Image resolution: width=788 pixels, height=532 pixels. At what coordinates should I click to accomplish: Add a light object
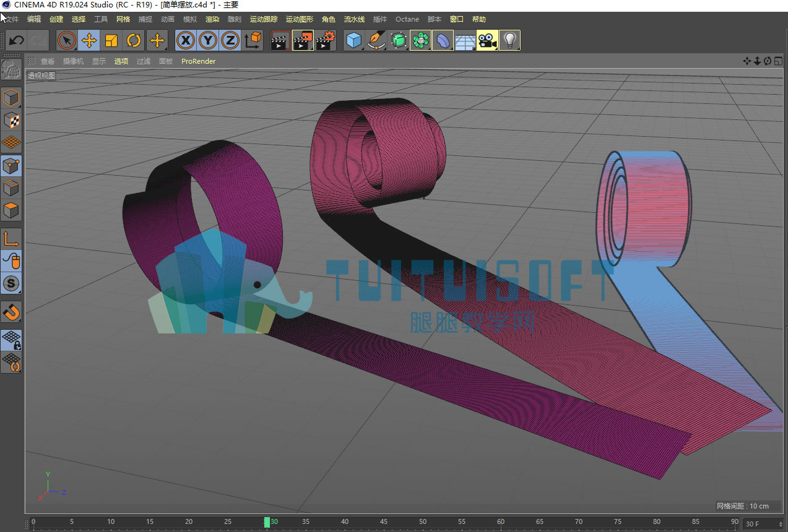click(x=509, y=41)
